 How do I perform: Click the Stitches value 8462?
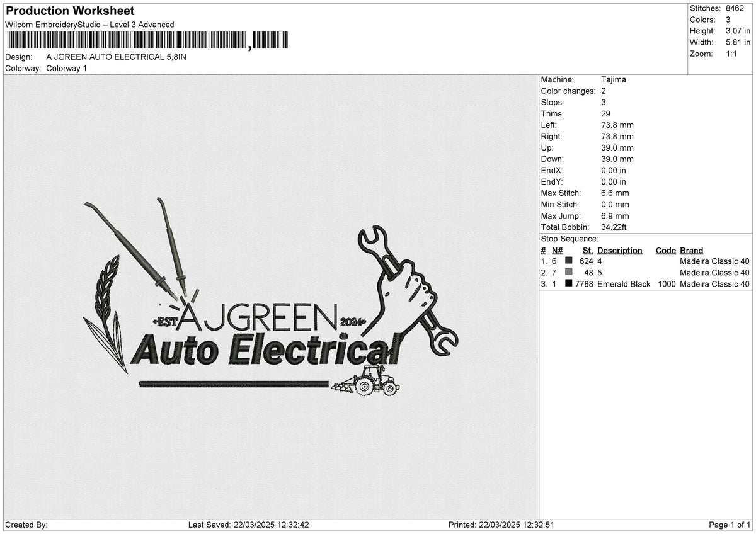(735, 8)
